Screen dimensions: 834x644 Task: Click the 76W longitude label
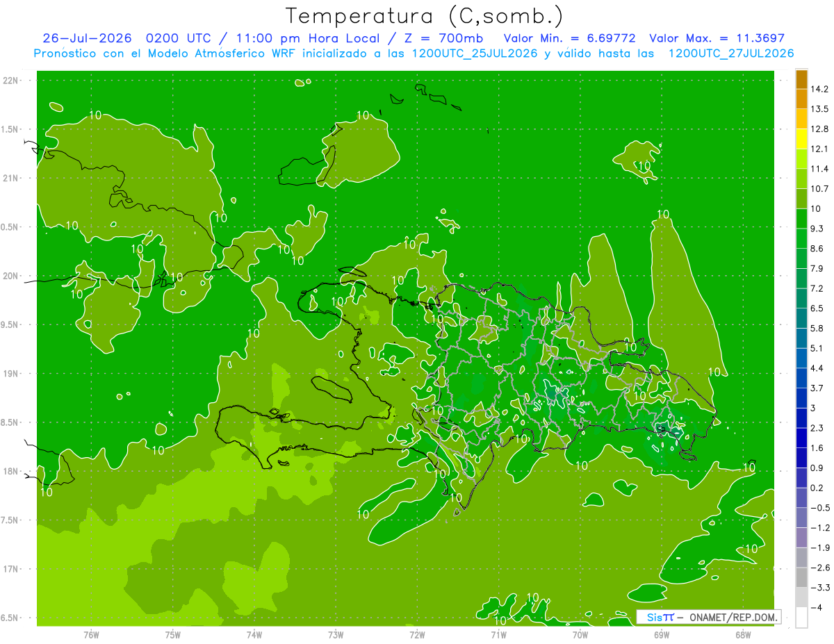tap(91, 634)
